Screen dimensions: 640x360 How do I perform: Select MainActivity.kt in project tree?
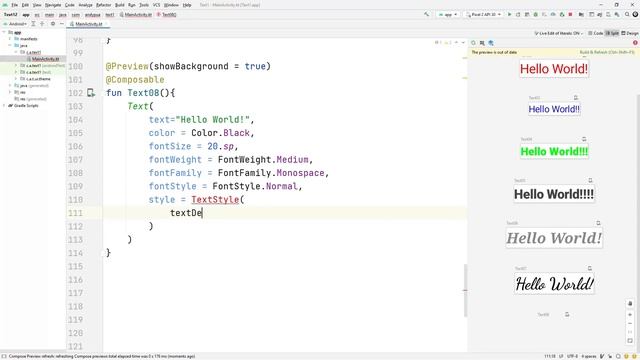(43, 59)
